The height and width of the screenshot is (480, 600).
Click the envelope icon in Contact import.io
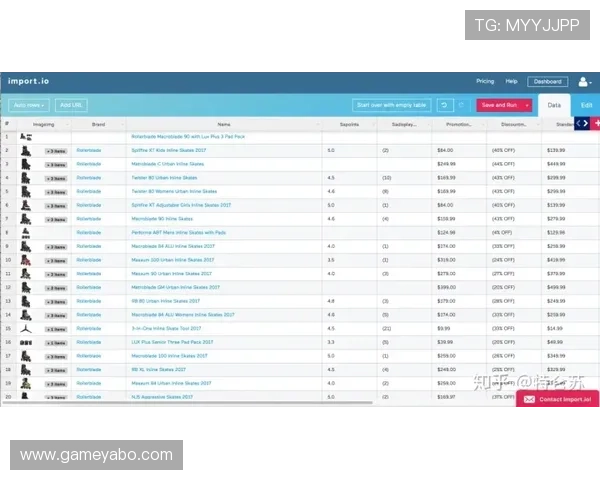(529, 399)
